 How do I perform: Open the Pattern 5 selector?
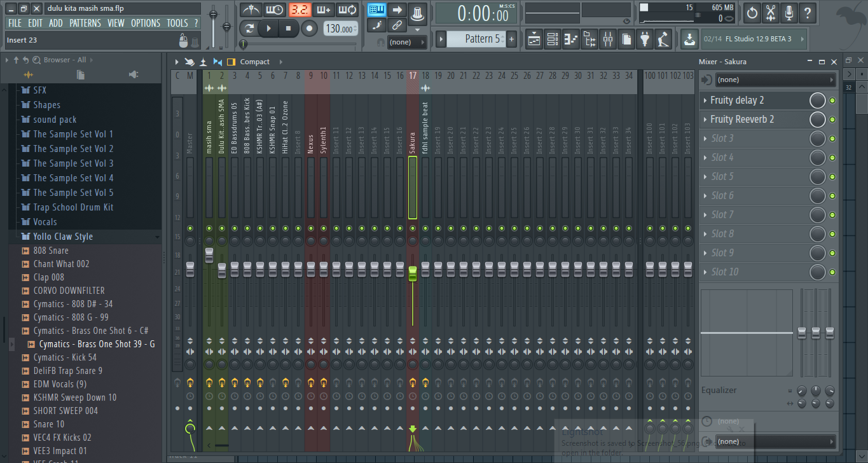pos(476,39)
